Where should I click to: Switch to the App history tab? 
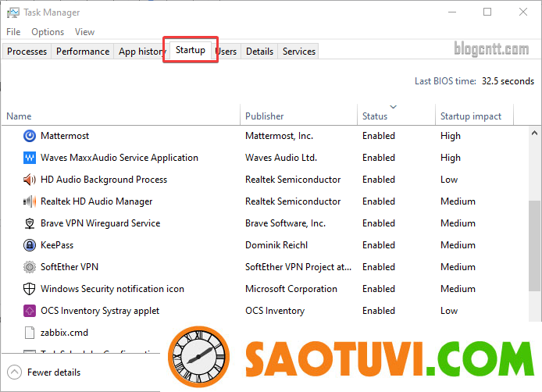click(141, 52)
